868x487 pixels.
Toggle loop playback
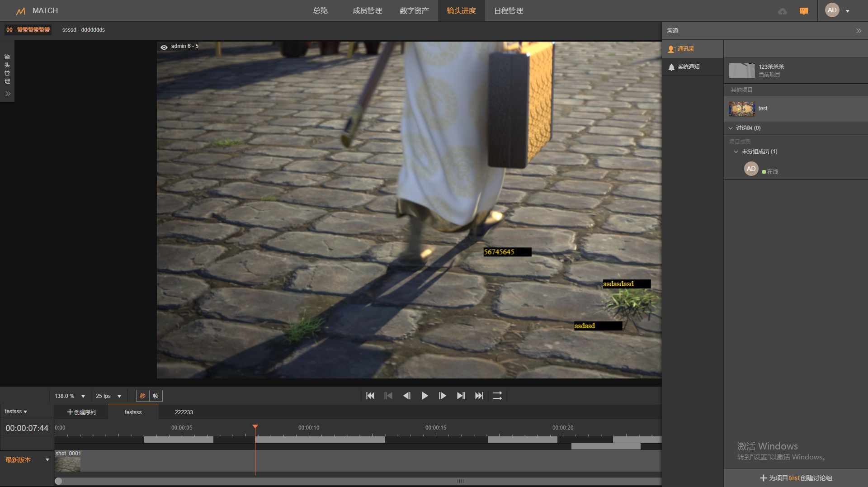pyautogui.click(x=497, y=396)
